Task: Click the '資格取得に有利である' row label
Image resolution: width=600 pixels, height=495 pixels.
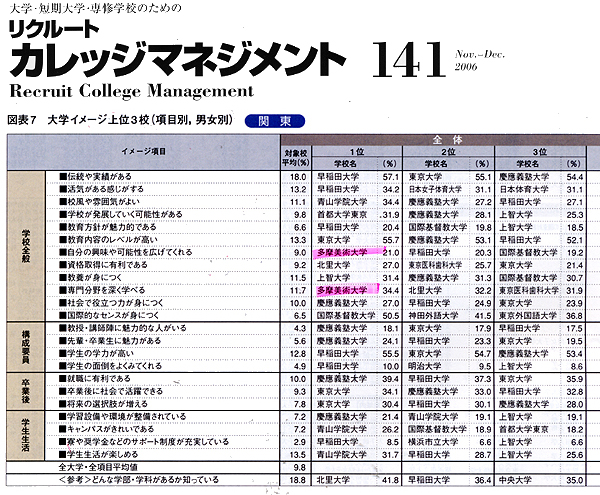Action: [x=103, y=265]
